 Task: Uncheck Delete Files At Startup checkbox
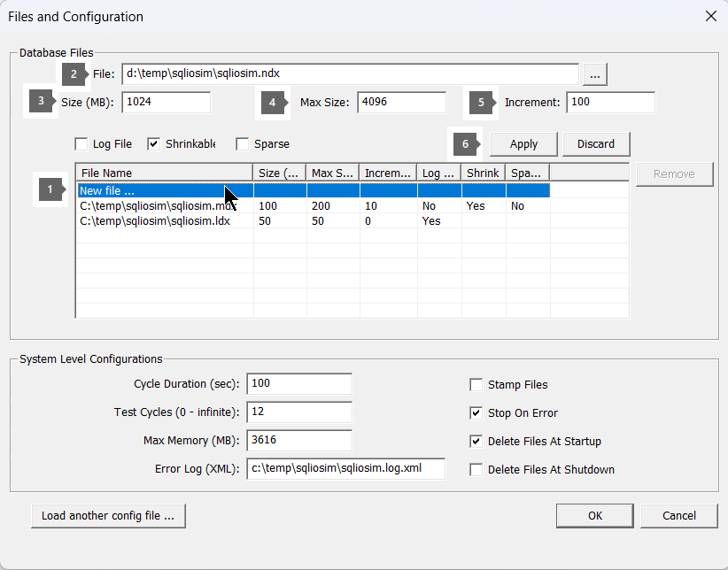(476, 442)
